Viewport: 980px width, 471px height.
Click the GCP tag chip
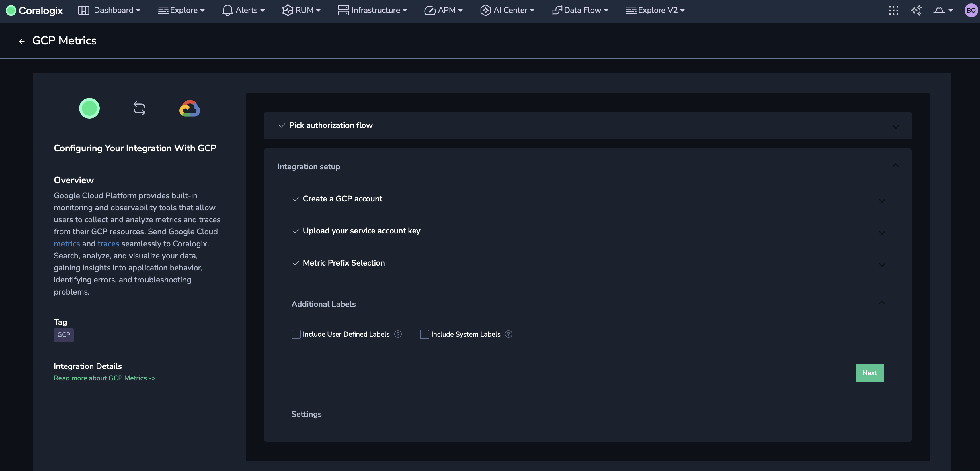(x=64, y=335)
